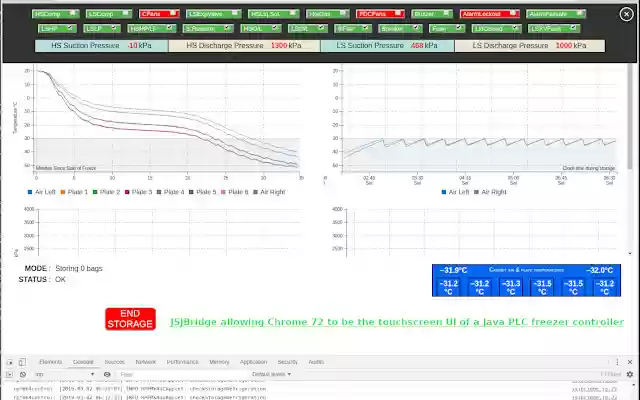
Task: Focus the console Filter input field
Action: (182, 374)
